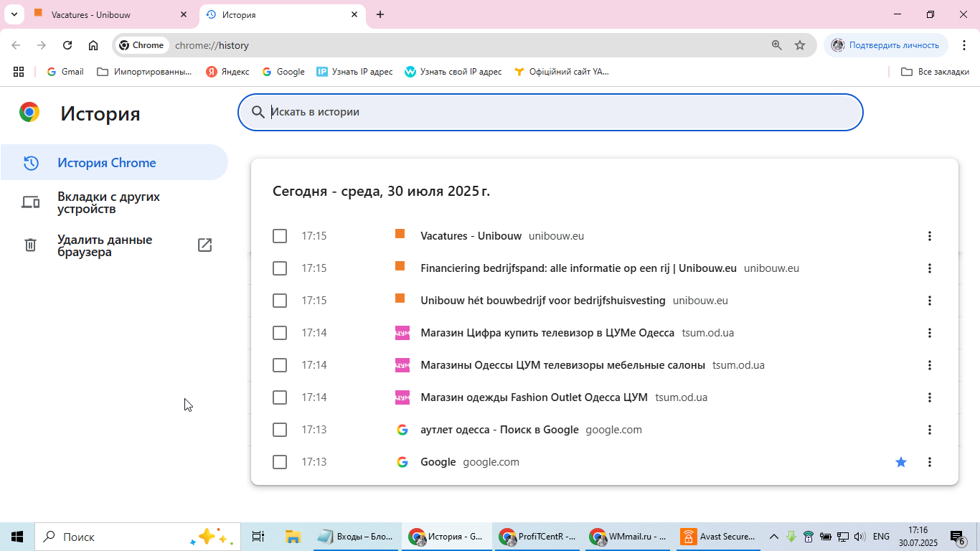Click the external link icon beside Удалить данные

coord(204,245)
